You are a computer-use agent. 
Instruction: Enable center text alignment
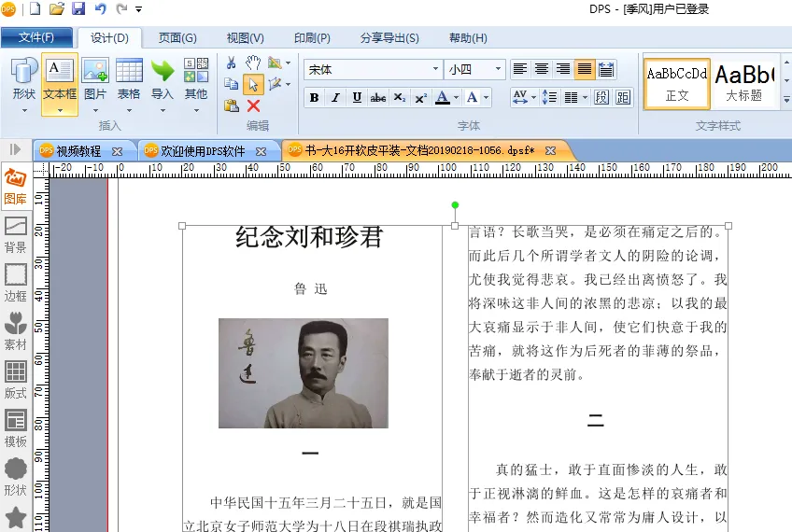pos(542,69)
